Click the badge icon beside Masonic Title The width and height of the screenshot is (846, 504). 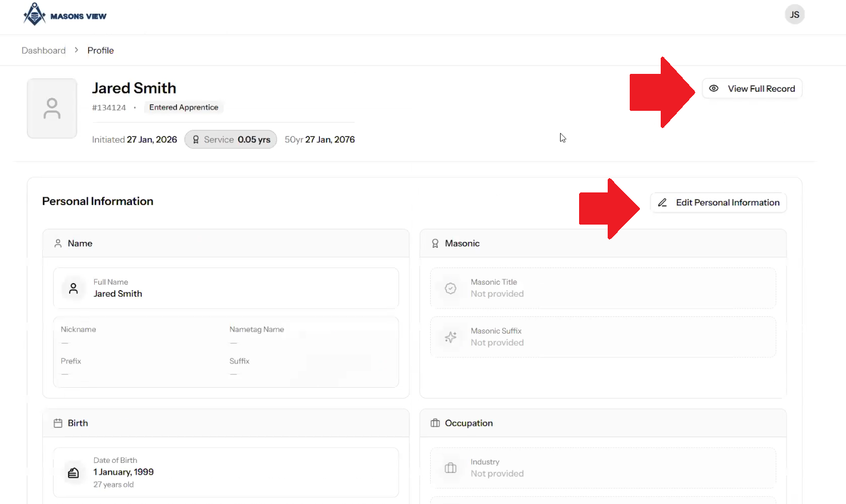[451, 288]
